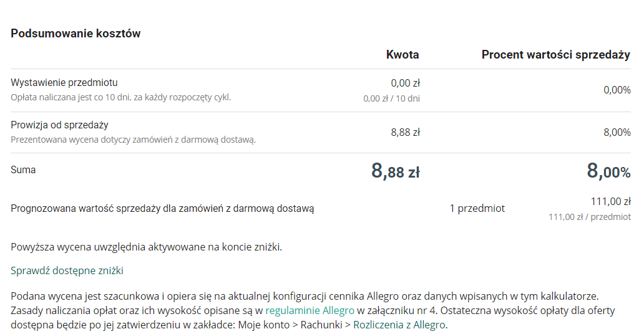Select the 8,00% value in the commission row
644x334 pixels.
[x=617, y=132]
